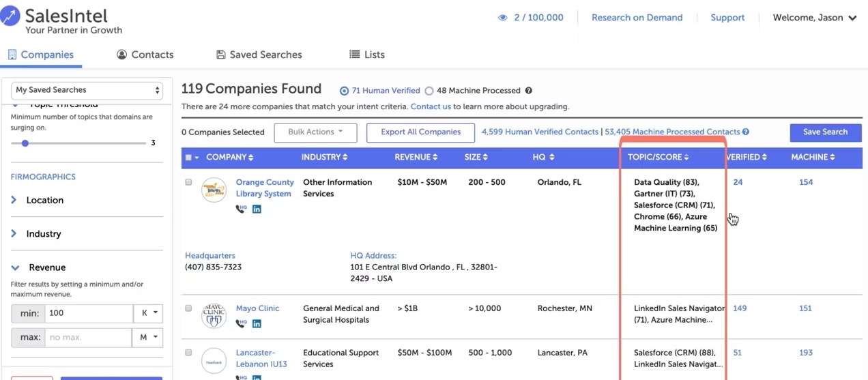Viewport: 868px width, 380px height.
Task: Click Export All Companies button
Action: coord(420,132)
